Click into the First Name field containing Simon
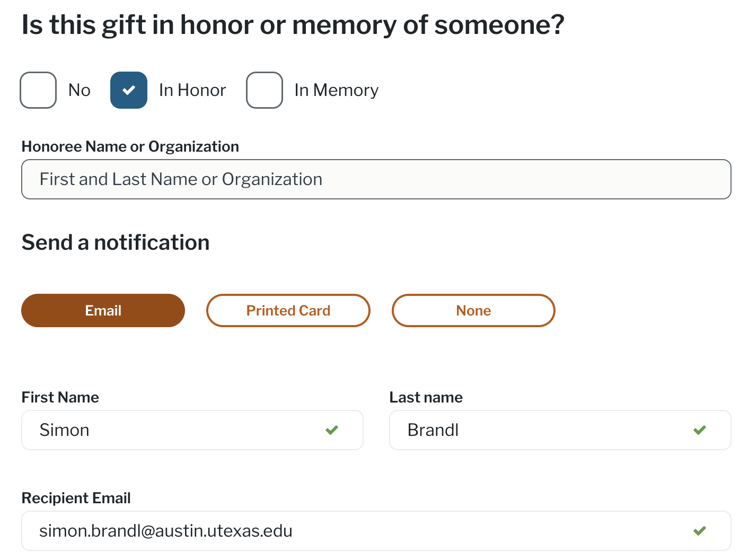This screenshot has height=560, width=740. click(x=175, y=430)
